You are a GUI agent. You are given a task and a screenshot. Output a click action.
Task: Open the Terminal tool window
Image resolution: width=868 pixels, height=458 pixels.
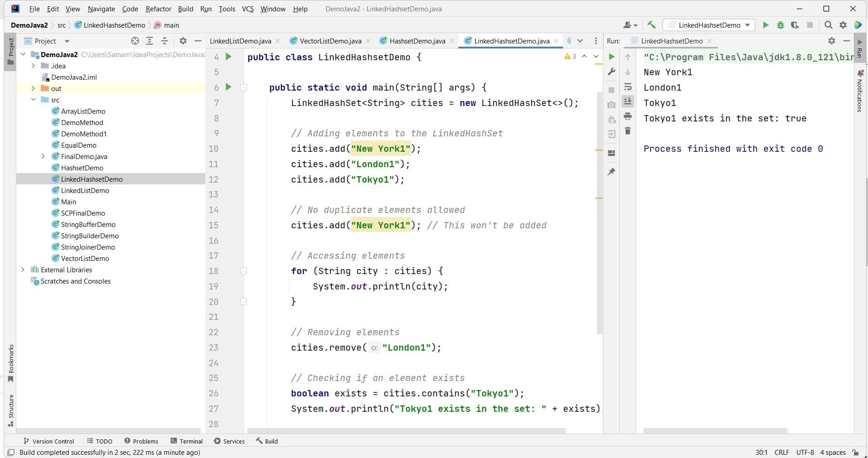pyautogui.click(x=187, y=441)
